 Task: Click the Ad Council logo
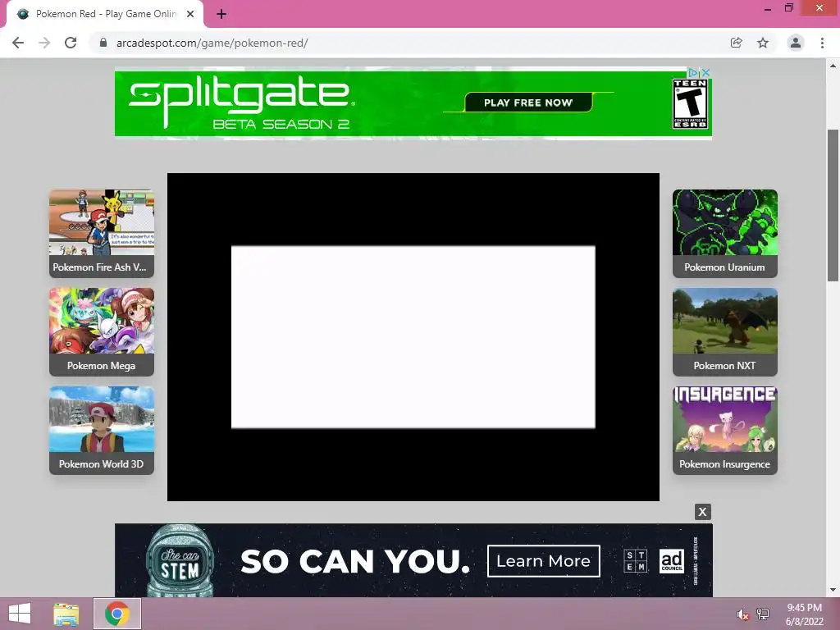coord(672,561)
